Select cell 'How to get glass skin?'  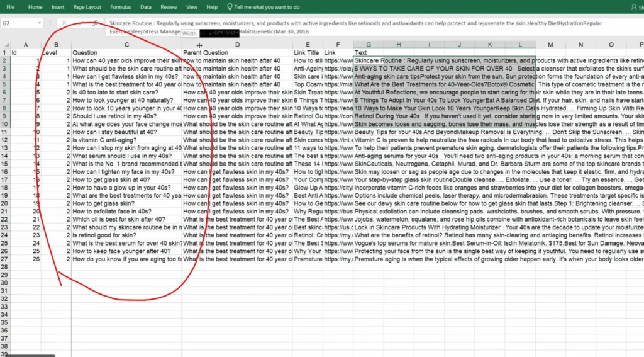click(x=126, y=203)
